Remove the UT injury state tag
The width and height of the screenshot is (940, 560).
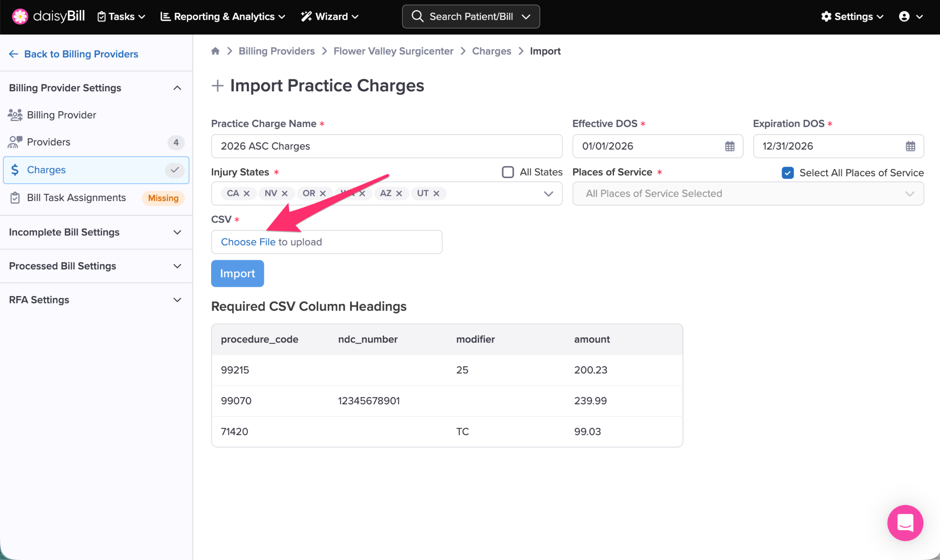[x=436, y=194]
